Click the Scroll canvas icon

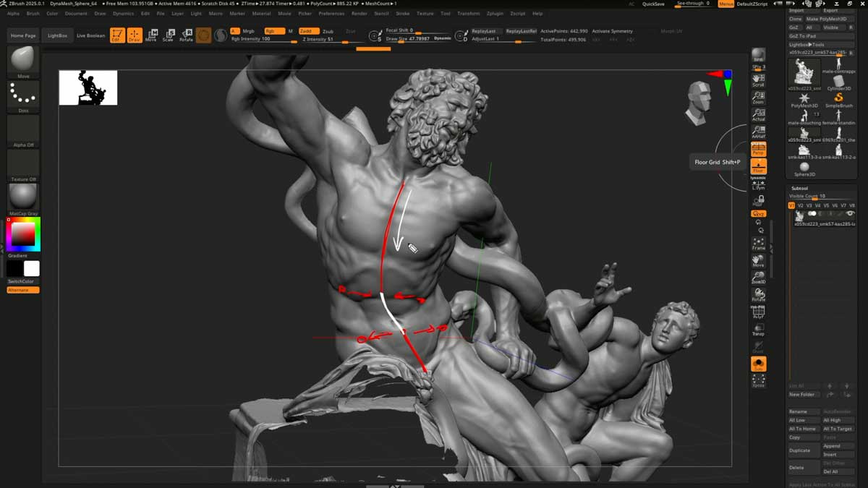pyautogui.click(x=758, y=80)
